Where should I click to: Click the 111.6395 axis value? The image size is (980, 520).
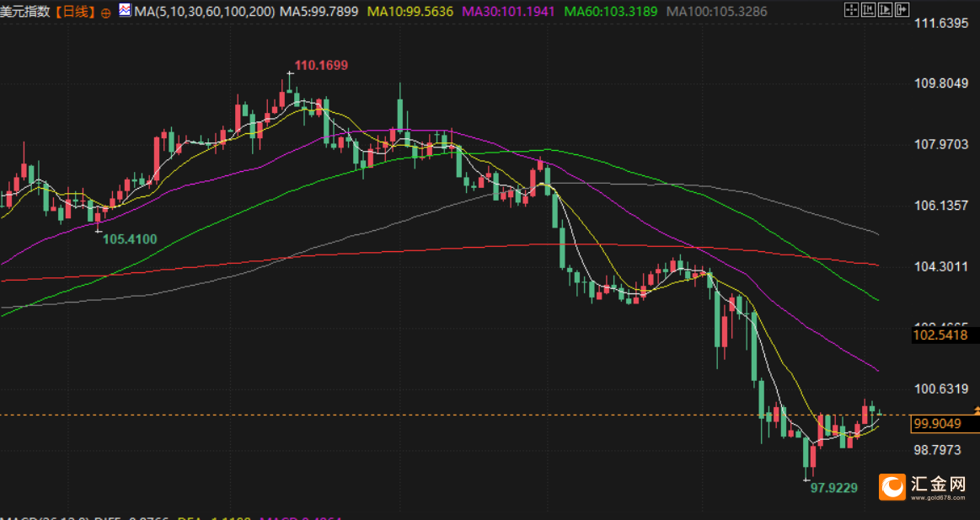(941, 23)
